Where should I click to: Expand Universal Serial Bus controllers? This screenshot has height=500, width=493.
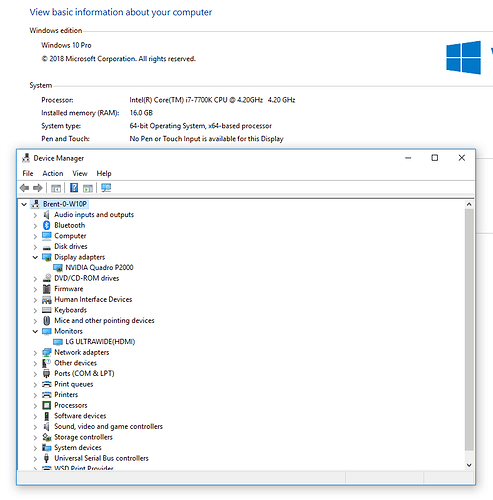(35, 459)
